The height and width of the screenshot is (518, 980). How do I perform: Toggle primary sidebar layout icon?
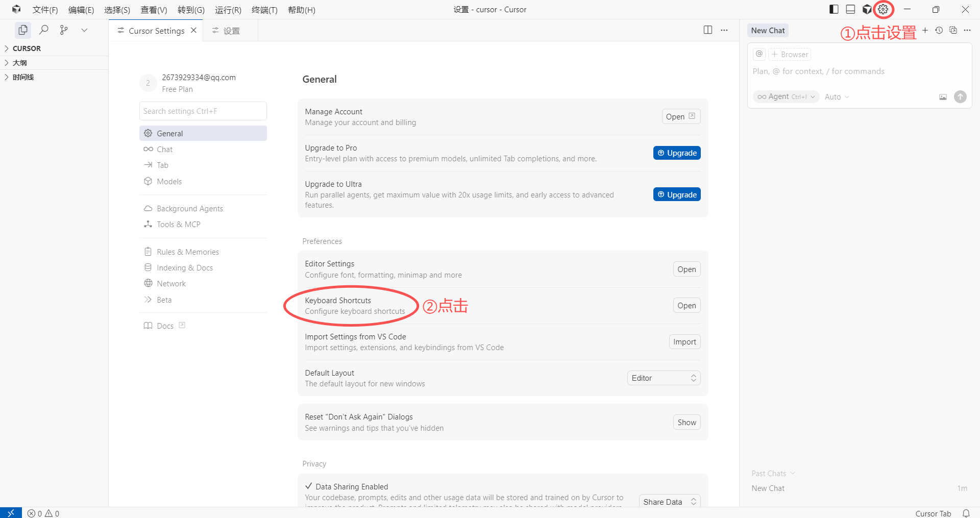(x=834, y=9)
